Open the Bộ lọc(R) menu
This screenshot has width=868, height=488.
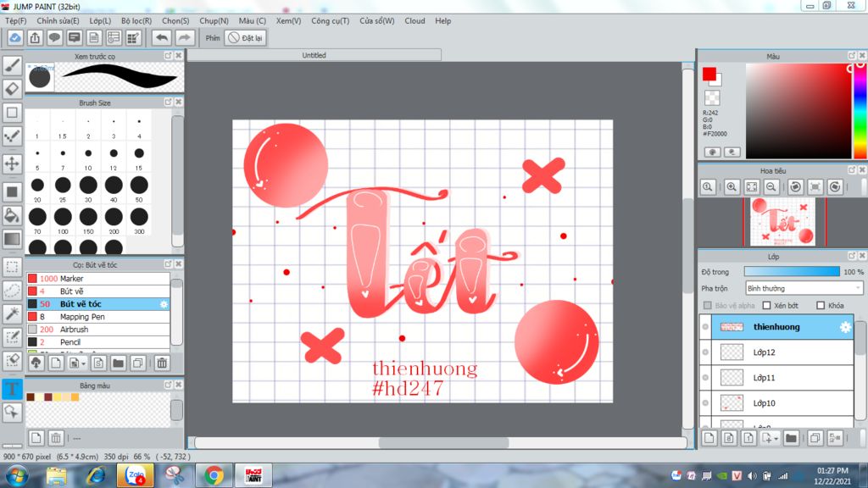tap(136, 20)
